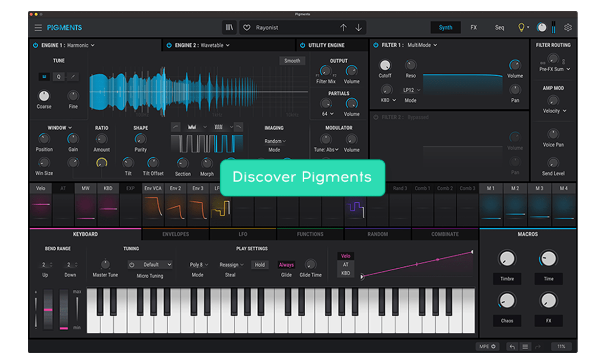The width and height of the screenshot is (605, 364).
Task: Select the Velo curve source button
Action: tap(346, 256)
